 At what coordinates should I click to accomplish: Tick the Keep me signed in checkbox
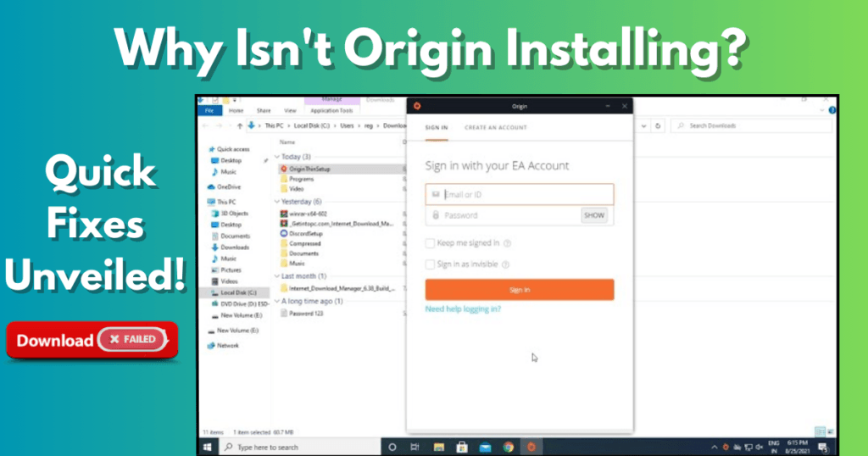click(430, 243)
